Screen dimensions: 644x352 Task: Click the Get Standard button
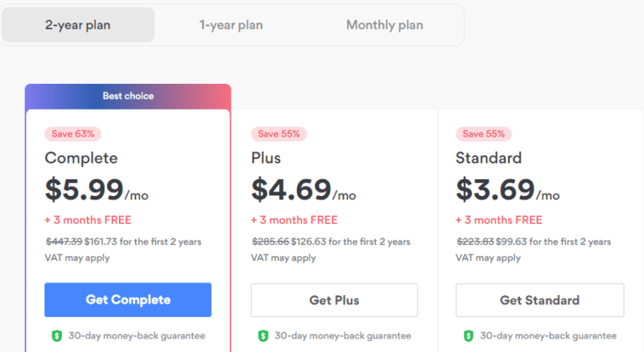pos(539,300)
